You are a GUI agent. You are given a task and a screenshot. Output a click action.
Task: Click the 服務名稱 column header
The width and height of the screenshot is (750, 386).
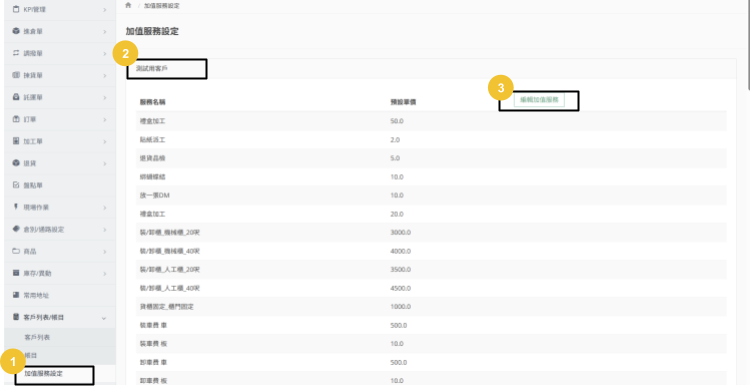(153, 102)
